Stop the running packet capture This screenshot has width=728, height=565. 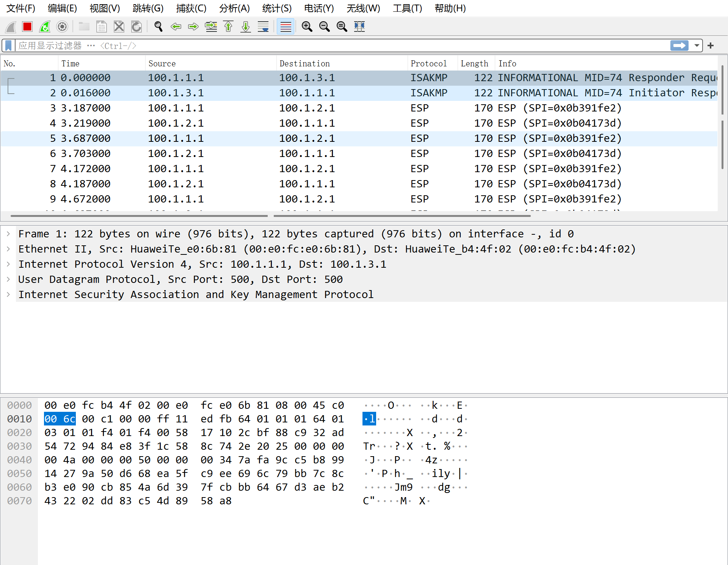pos(27,27)
